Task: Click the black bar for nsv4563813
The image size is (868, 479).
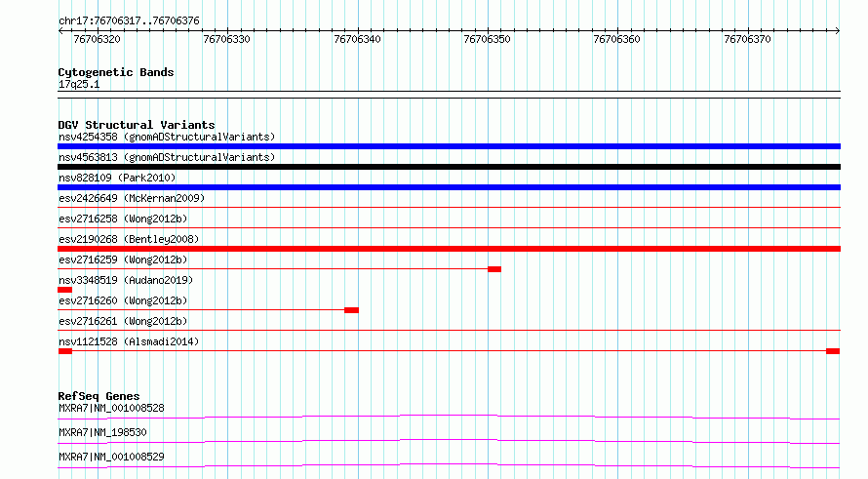Action: click(449, 167)
